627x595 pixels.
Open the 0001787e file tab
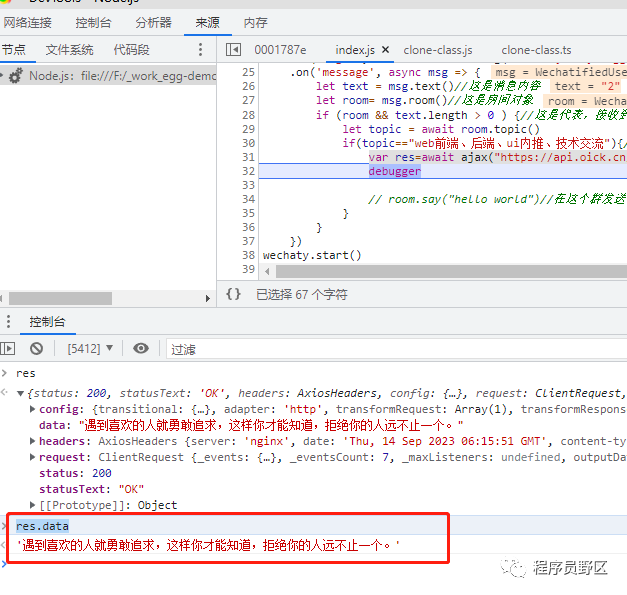[280, 50]
